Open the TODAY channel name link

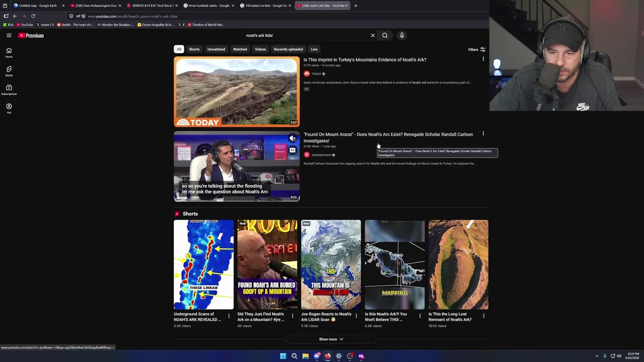[x=316, y=74]
